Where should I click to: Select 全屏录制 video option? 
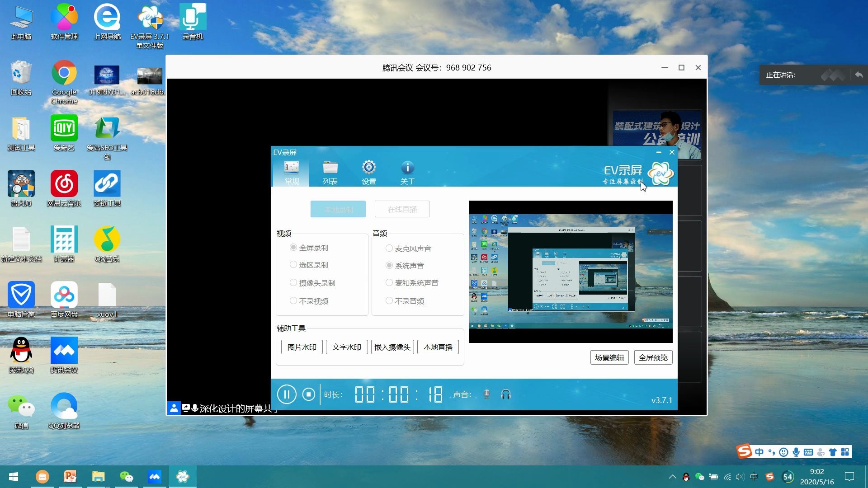309,248
